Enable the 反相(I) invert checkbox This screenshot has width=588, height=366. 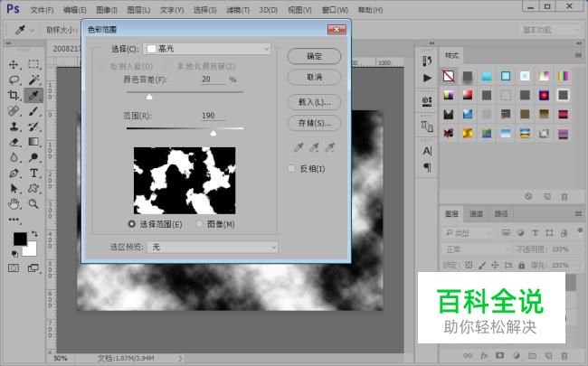point(291,169)
